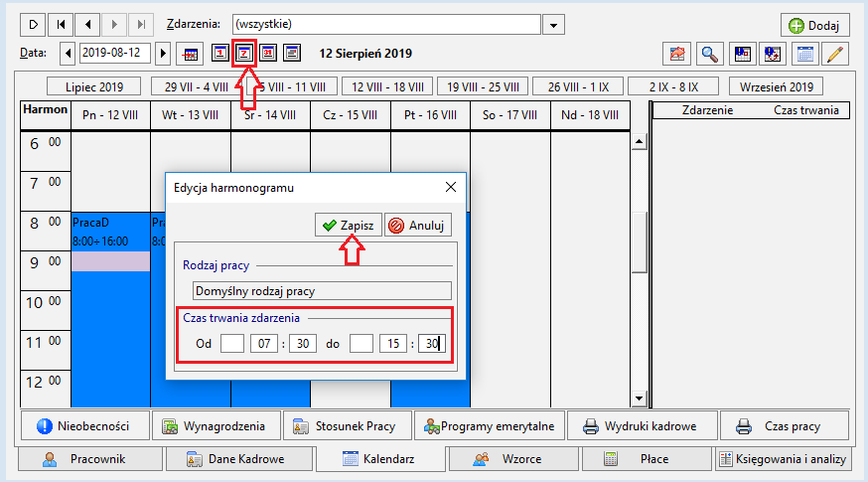Viewport: 868px width, 482px height.
Task: Cancel editing with Anuluj button
Action: [418, 225]
